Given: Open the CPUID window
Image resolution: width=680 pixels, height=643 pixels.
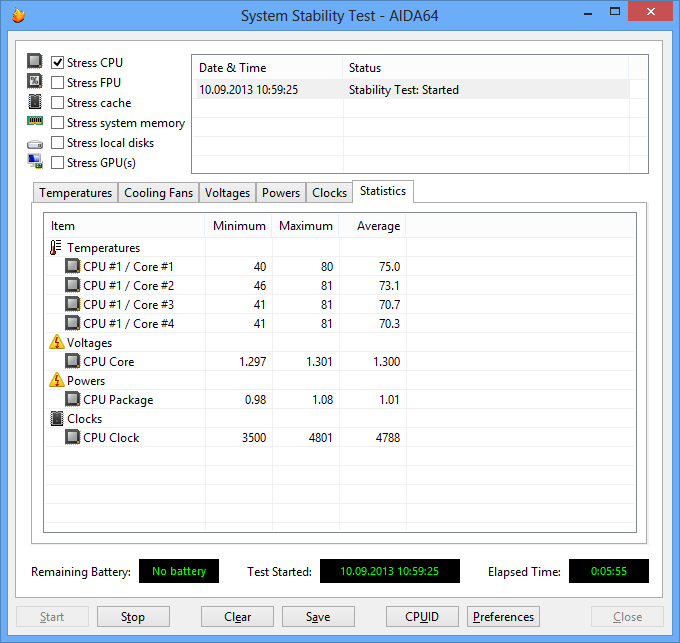Looking at the screenshot, I should tap(422, 617).
